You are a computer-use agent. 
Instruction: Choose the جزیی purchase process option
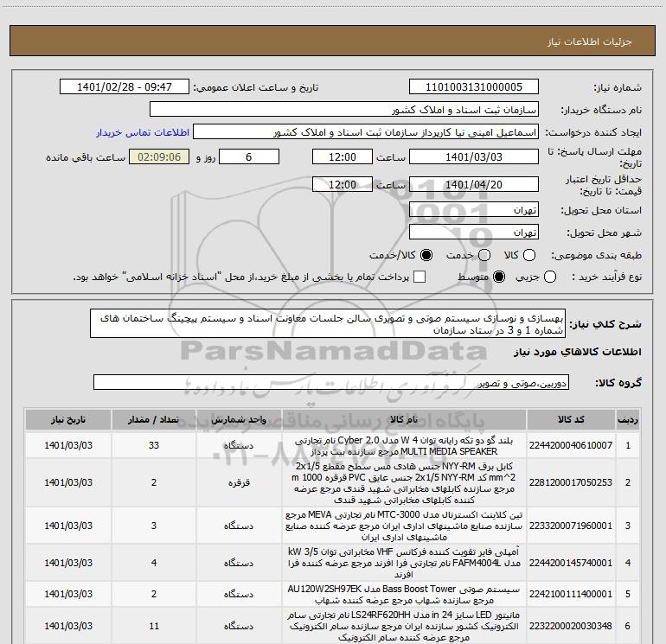point(550,277)
